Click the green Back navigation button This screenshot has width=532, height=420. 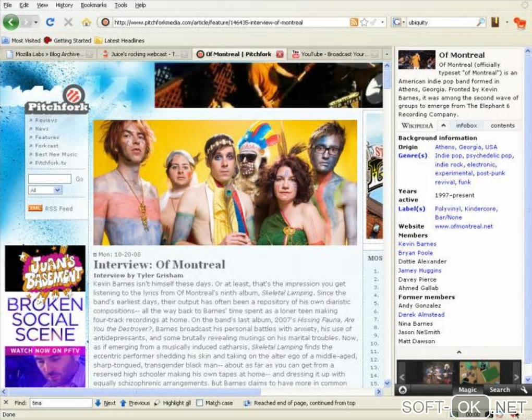click(x=11, y=22)
